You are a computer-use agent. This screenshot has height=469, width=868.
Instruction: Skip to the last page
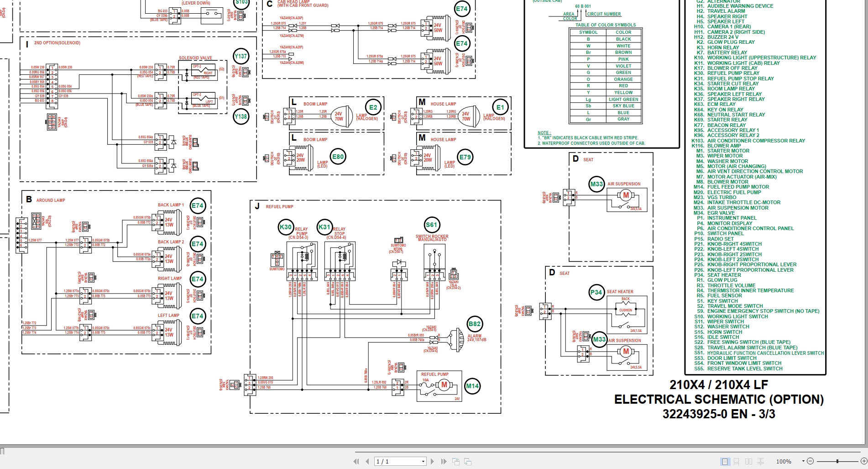coord(443,461)
